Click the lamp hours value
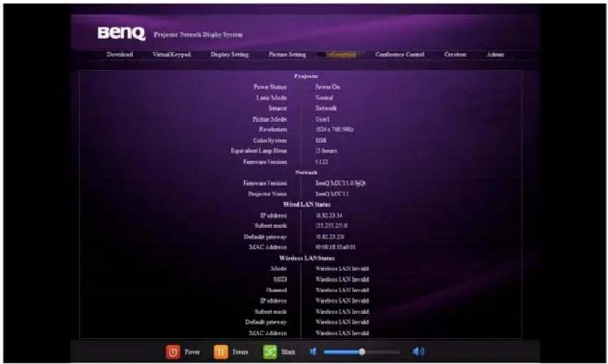 click(x=326, y=151)
